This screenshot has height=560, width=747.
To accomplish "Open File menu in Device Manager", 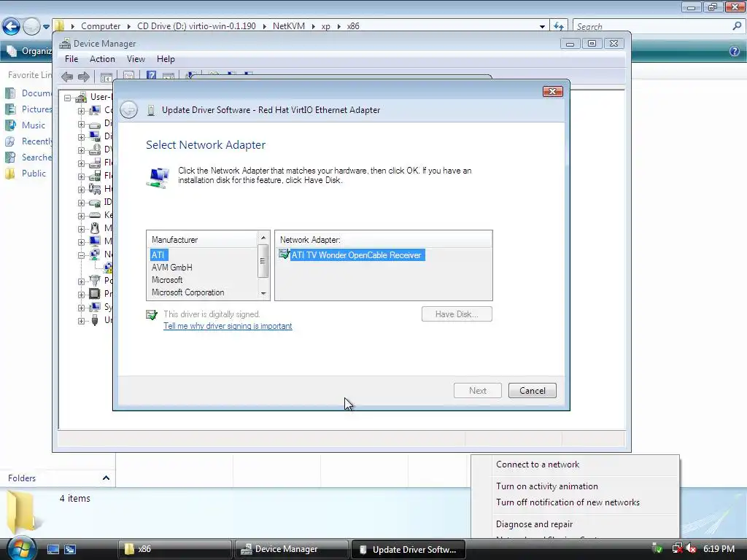I will tap(71, 59).
